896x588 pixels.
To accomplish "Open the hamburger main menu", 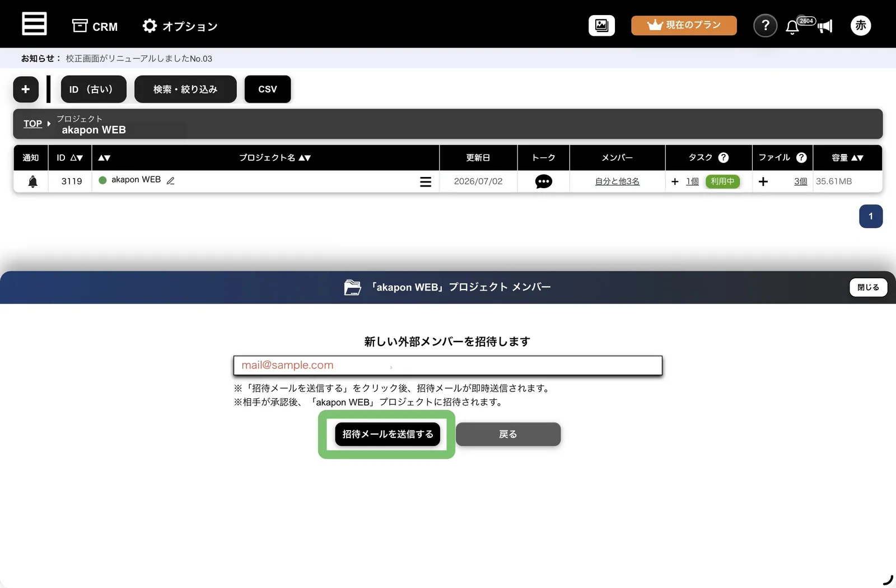I will pyautogui.click(x=34, y=24).
